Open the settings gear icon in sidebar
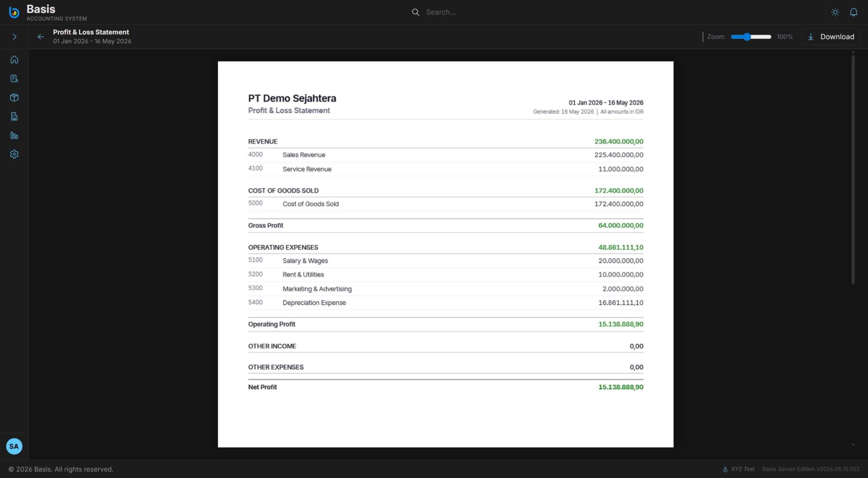Screen dimensions: 868x478 point(14,154)
